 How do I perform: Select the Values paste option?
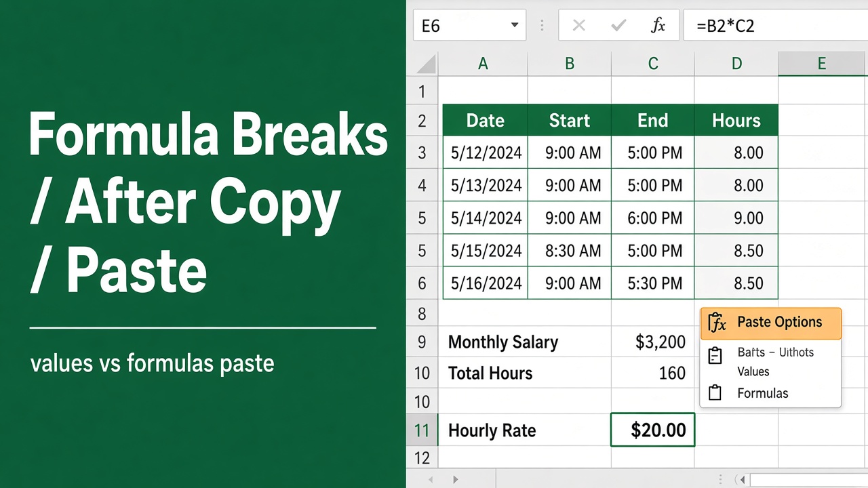click(x=753, y=371)
